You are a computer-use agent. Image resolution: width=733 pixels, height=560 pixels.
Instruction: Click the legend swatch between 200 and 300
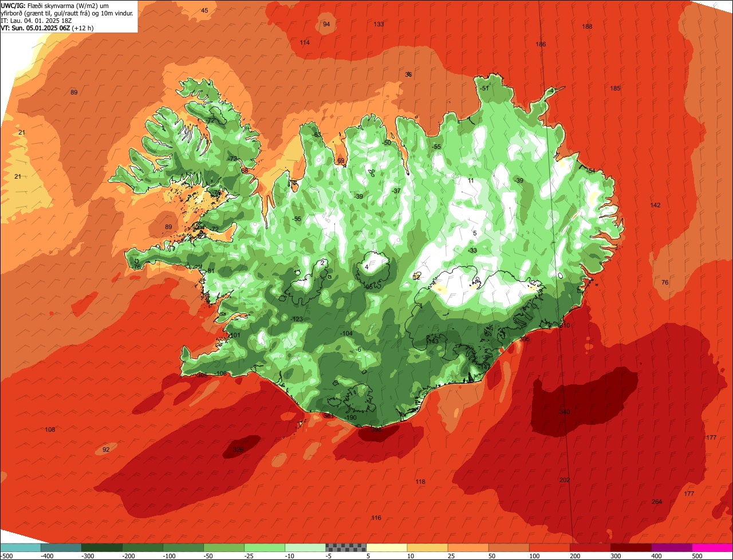coord(590,547)
